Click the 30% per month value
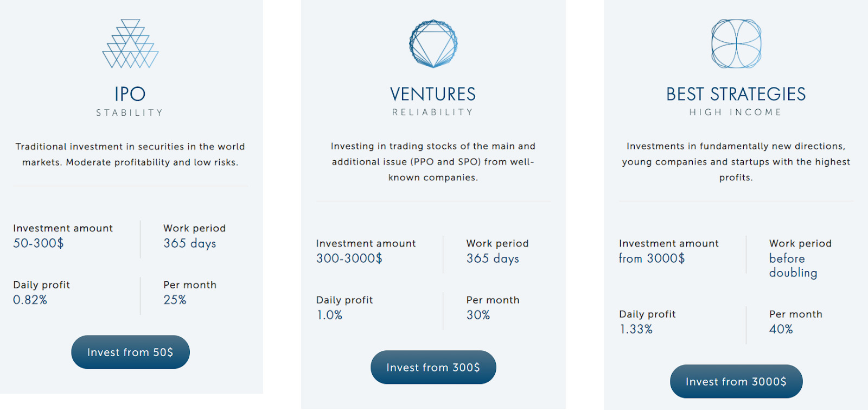868x410 pixels. pos(478,315)
